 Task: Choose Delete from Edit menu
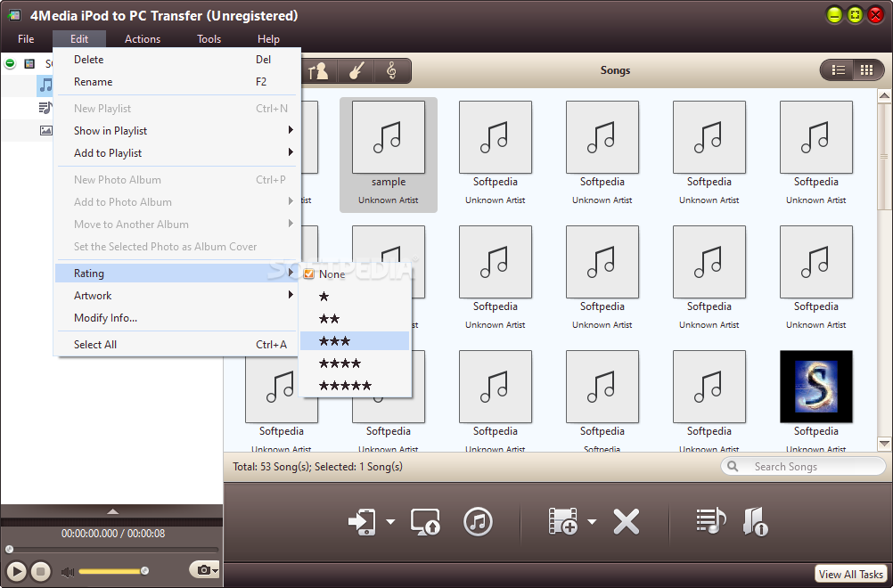click(x=176, y=59)
